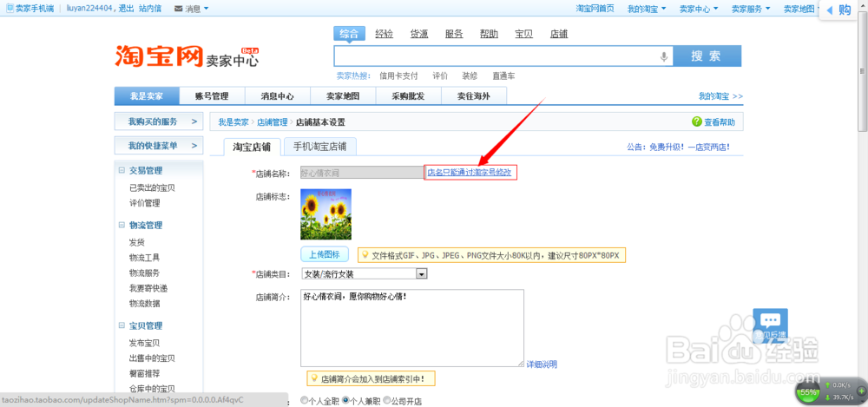This screenshot has width=868, height=407.
Task: Open the 消息中心 navigation item
Action: click(x=278, y=95)
